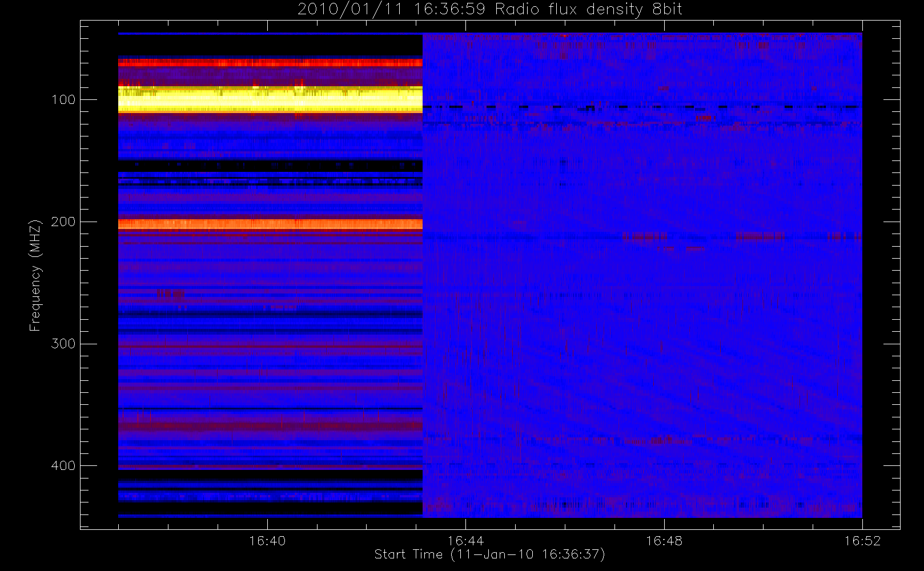
Task: Click the 'Start Time (11-Jan-10 16:36:37)' label
Action: click(489, 554)
